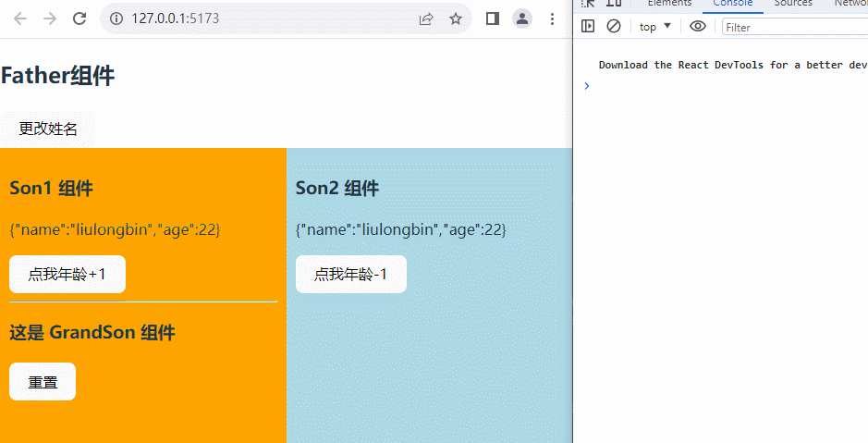Switch to the Elements tab
The image size is (868, 443).
(x=669, y=4)
